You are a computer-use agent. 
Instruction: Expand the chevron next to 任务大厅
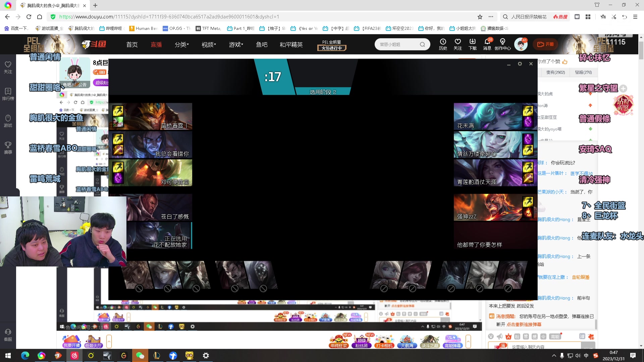click(x=109, y=342)
